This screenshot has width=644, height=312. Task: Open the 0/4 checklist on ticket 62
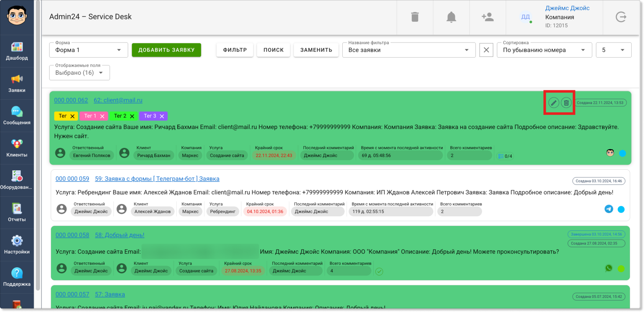click(x=505, y=156)
